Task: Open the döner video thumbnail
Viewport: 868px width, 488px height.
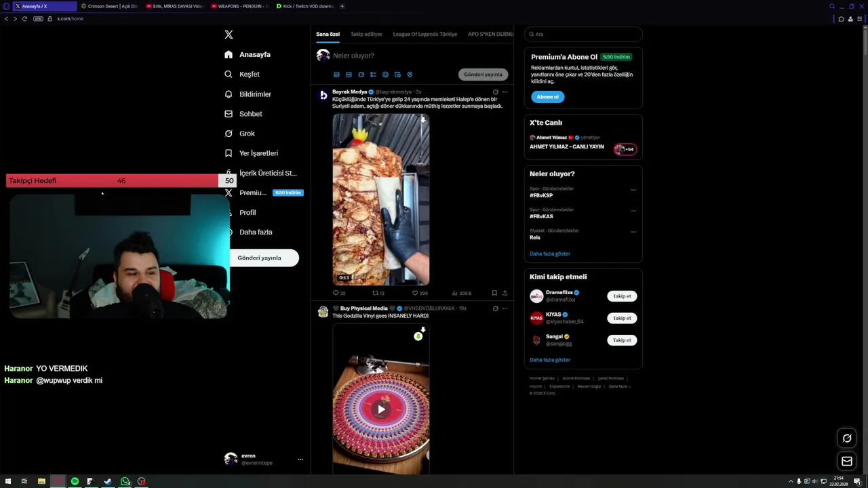Action: pyautogui.click(x=380, y=199)
